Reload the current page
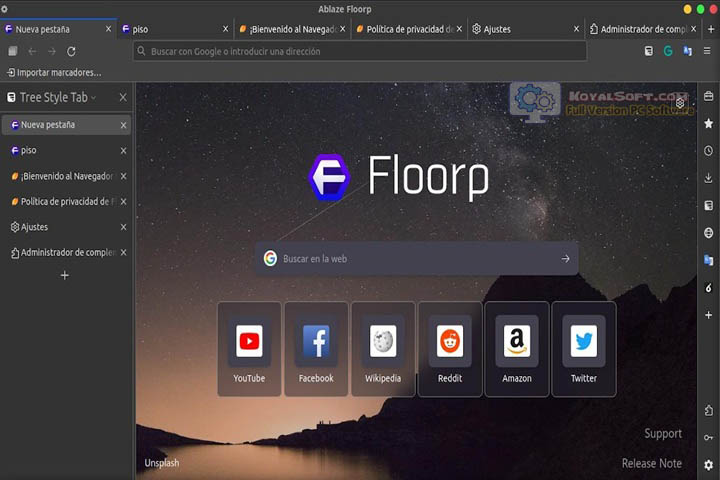 pyautogui.click(x=71, y=51)
